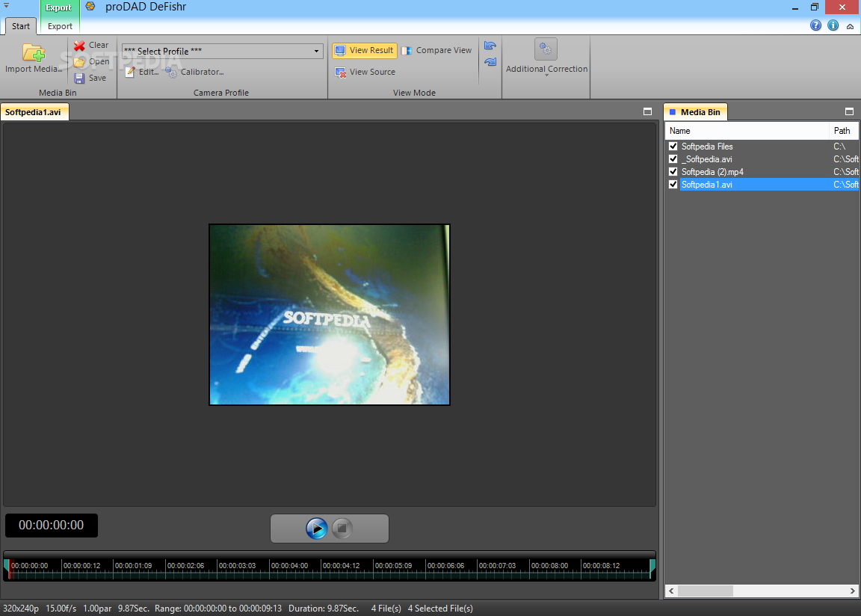Open Additional Correction settings

(546, 57)
